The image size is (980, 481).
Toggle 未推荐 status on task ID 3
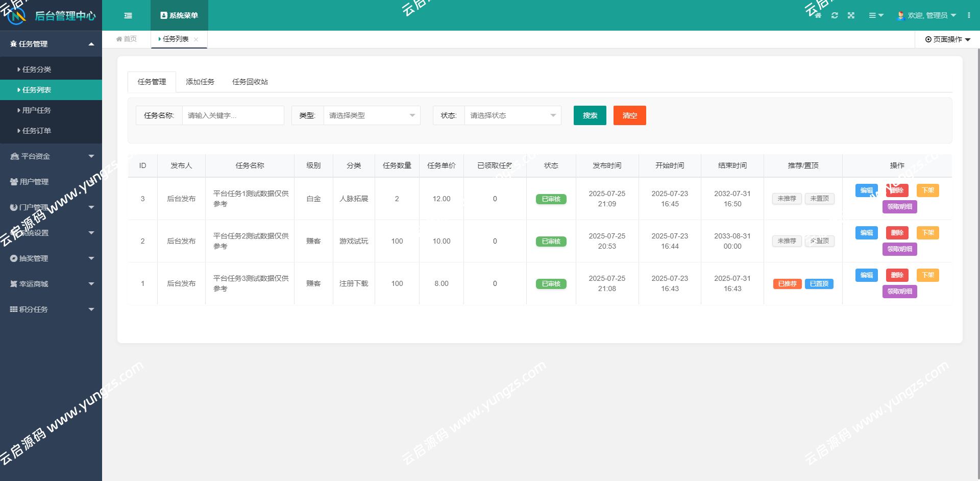click(x=787, y=199)
